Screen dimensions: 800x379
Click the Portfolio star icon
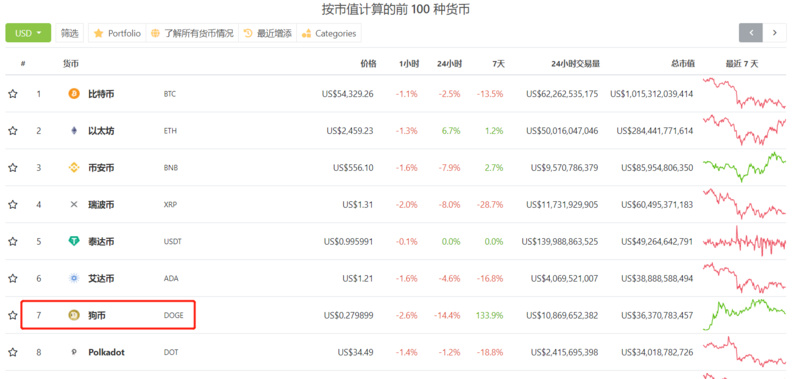coord(99,33)
